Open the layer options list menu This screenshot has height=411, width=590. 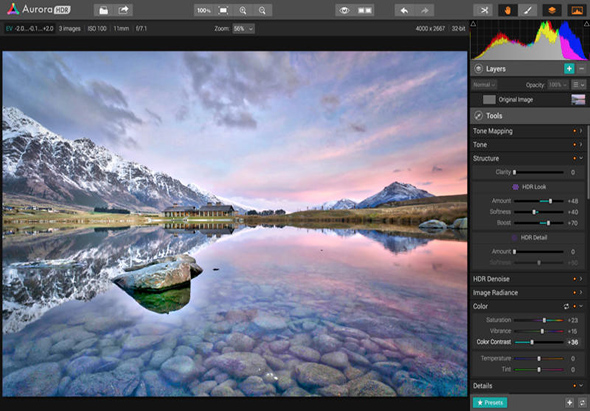(579, 85)
